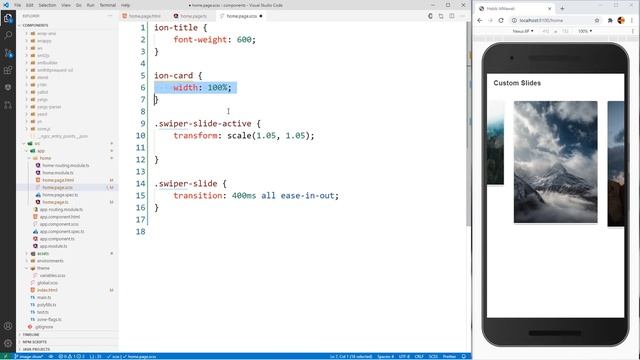Click the notifications bell in status bar
The height and width of the screenshot is (360, 640).
(x=464, y=356)
